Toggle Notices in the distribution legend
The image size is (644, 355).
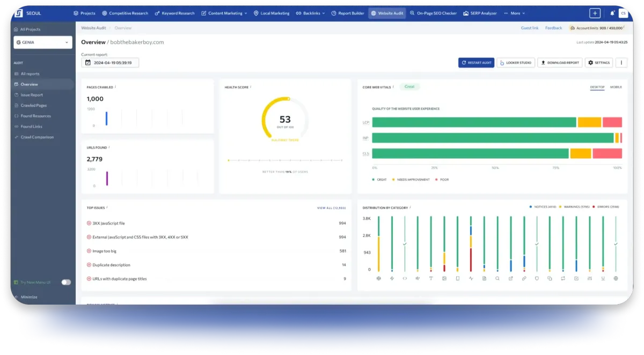coord(542,207)
